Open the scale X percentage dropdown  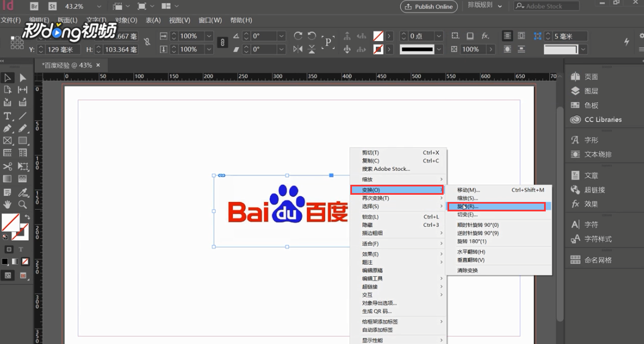click(209, 36)
